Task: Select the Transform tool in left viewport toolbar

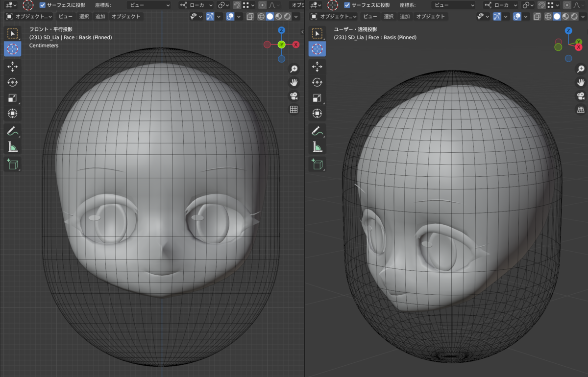Action: (13, 114)
